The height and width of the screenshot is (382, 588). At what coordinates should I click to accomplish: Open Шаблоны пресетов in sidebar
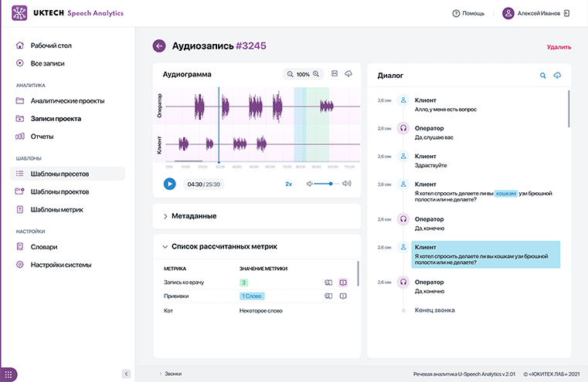[x=59, y=174]
